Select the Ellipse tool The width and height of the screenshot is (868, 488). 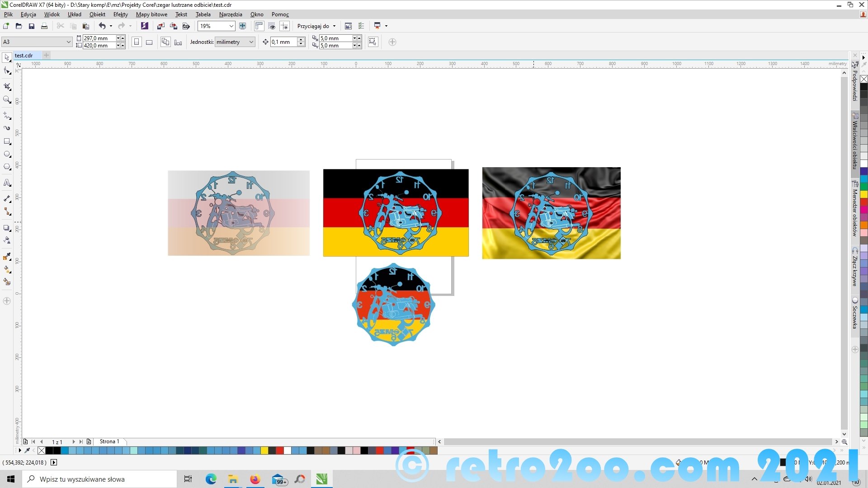click(7, 154)
